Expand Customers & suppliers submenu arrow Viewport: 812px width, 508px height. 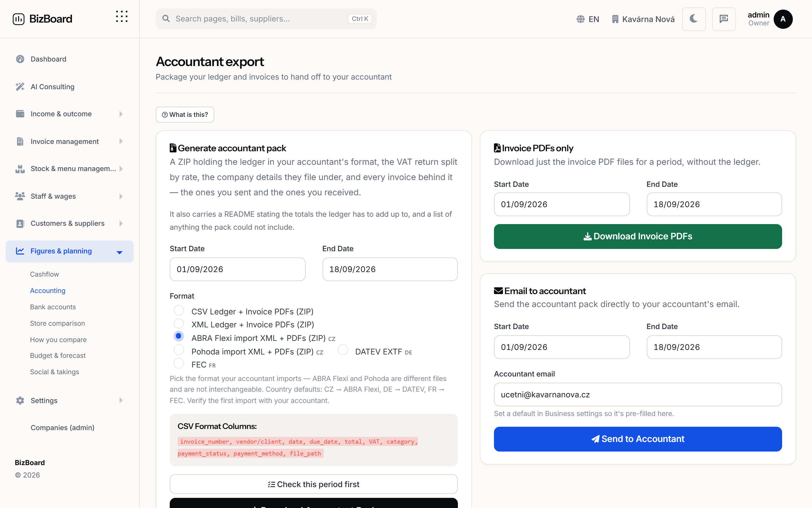point(121,224)
